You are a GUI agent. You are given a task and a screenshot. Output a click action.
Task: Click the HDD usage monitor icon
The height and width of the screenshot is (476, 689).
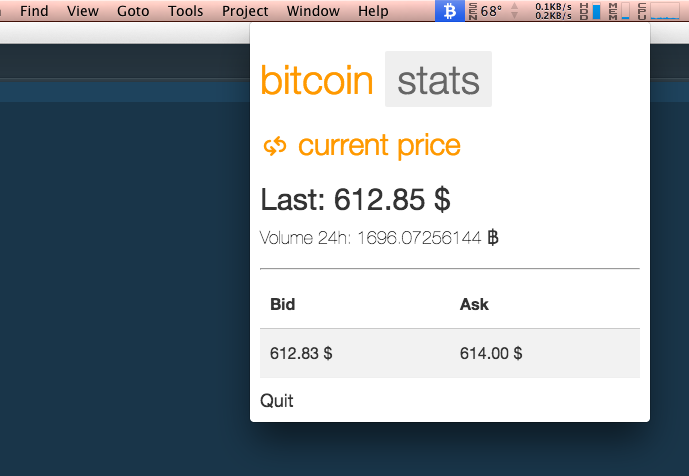pyautogui.click(x=590, y=11)
